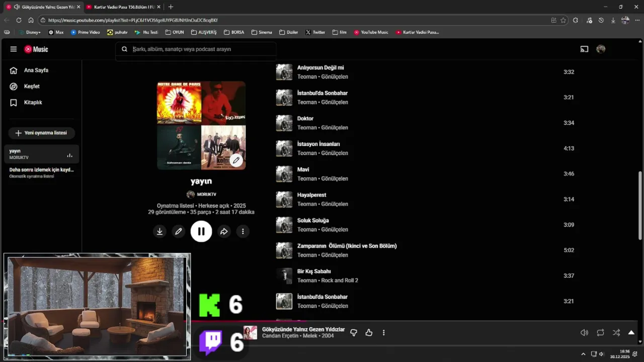Open Gönülçelen album link under Hayalperest
Screen dimensions: 644x362
(x=335, y=204)
